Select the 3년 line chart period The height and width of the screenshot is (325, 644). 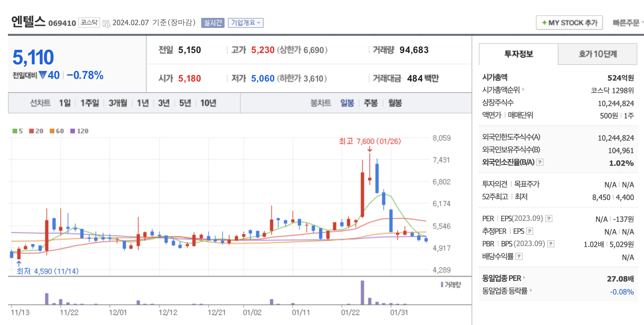164,103
